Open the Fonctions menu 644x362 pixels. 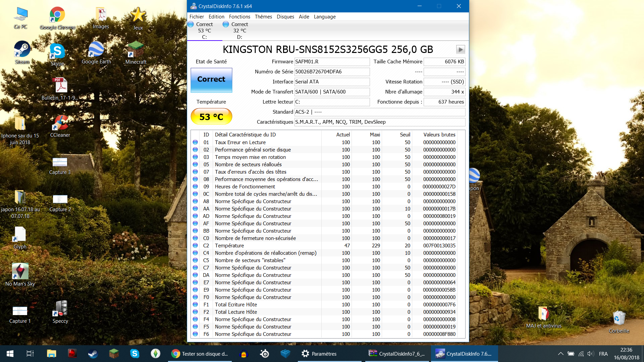point(239,17)
